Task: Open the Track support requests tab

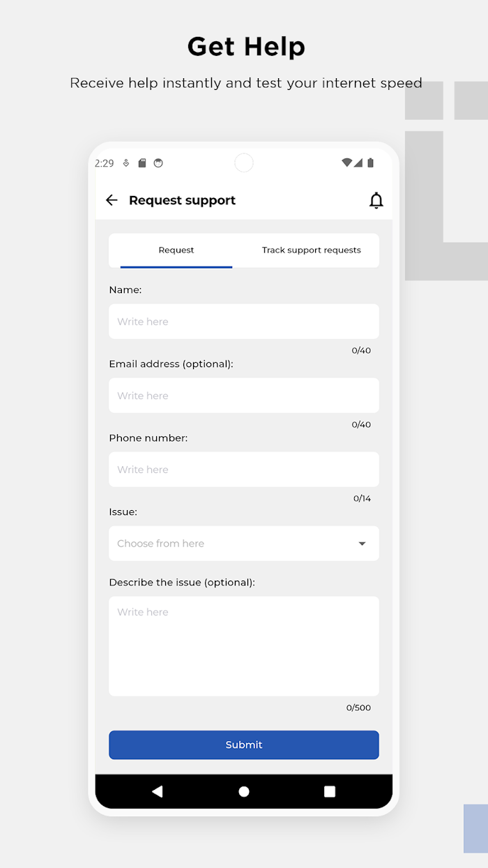Action: coord(312,250)
